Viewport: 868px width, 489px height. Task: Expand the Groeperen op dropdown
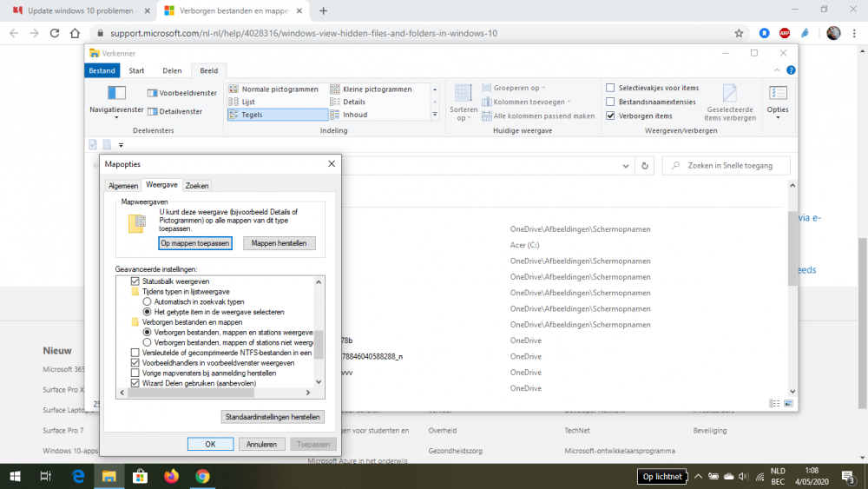(516, 88)
